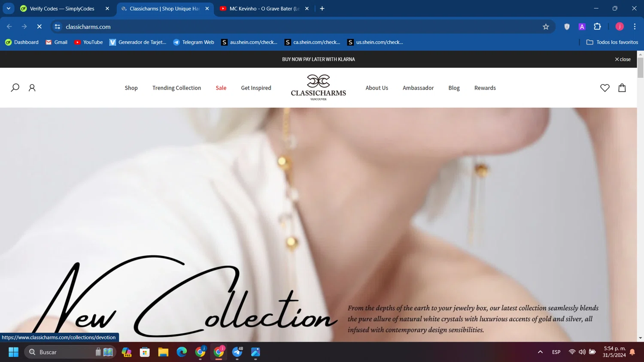The image size is (644, 362).
Task: Open the au.shein.com bookmark
Action: point(249,42)
